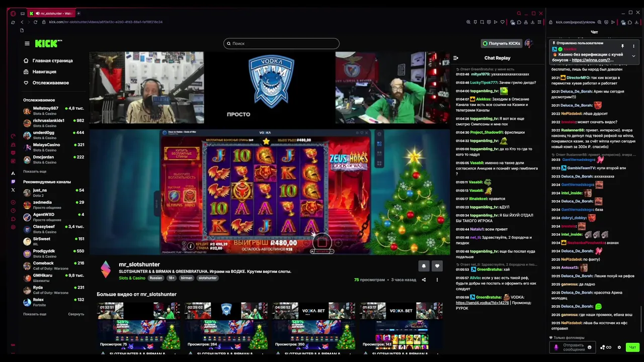Follow channel with heart button
Image resolution: width=644 pixels, height=362 pixels.
coord(437,266)
